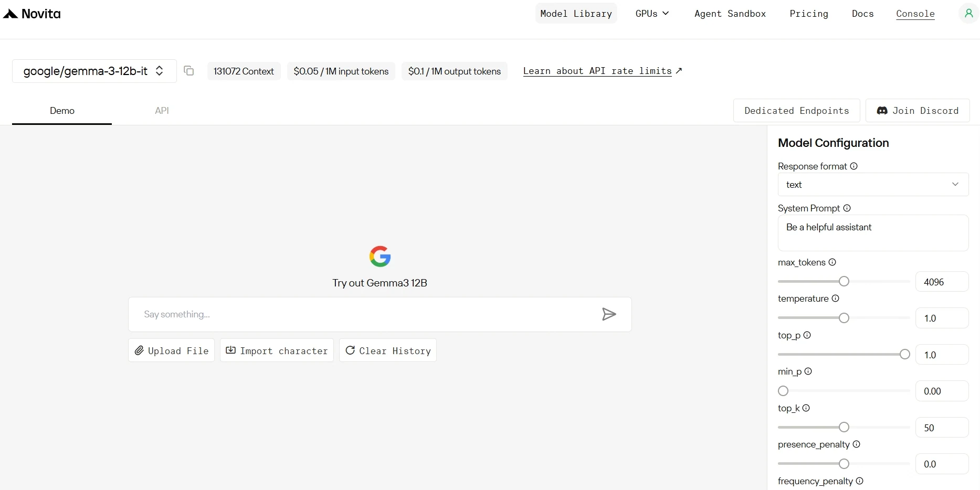This screenshot has height=490, width=980.
Task: Open the Response format text dropdown
Action: coord(873,185)
